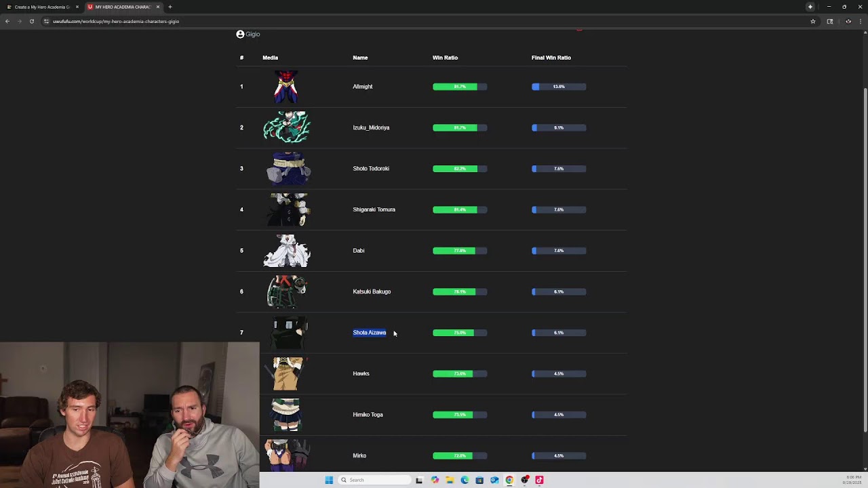868x488 pixels.
Task: Go forward in browser history
Action: (19, 21)
